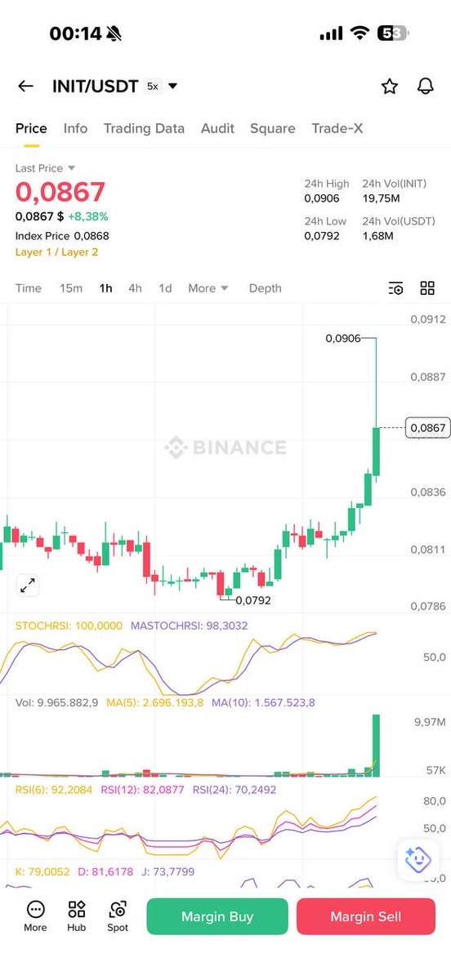Tap the Vol indicator label

pos(57,702)
